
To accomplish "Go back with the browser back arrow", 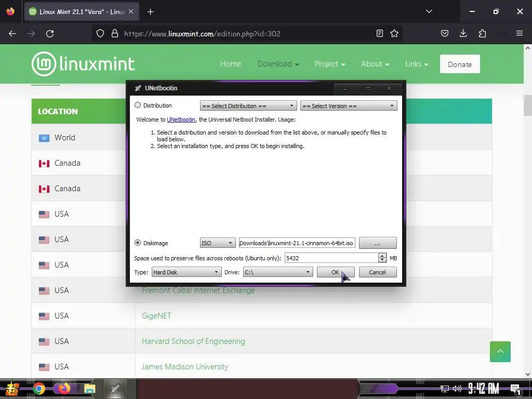I will (x=12, y=34).
